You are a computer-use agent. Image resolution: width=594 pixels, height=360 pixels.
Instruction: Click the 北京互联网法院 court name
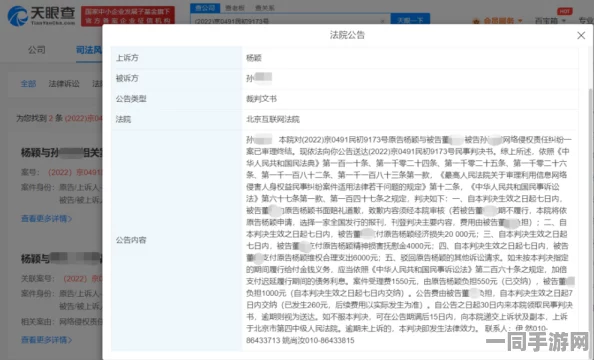point(273,119)
